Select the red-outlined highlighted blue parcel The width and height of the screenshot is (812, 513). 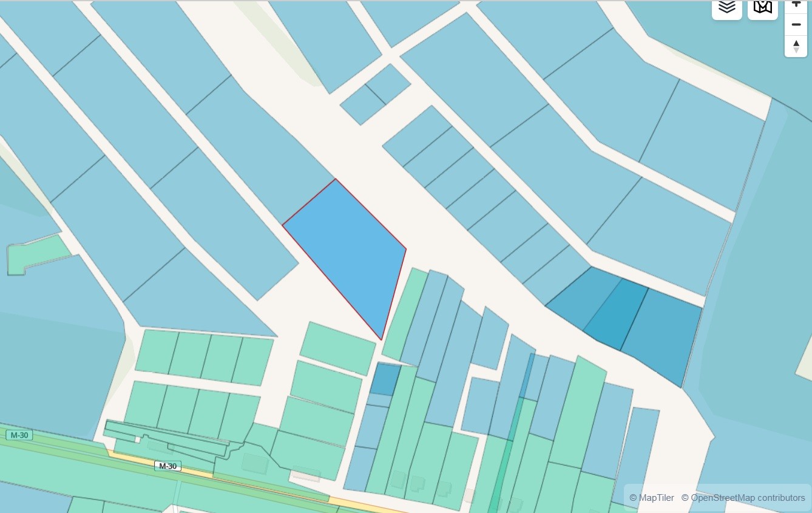click(x=350, y=249)
